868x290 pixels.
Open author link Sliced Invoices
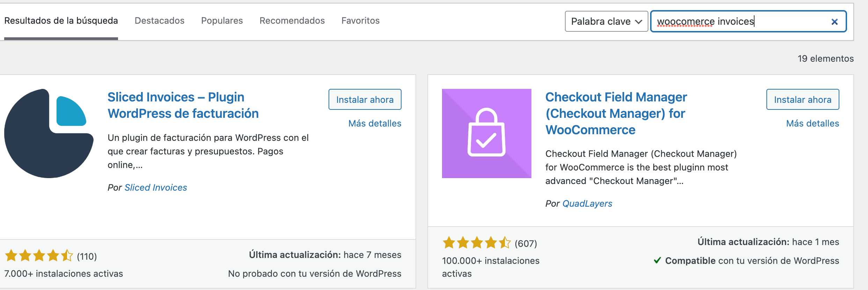point(156,188)
